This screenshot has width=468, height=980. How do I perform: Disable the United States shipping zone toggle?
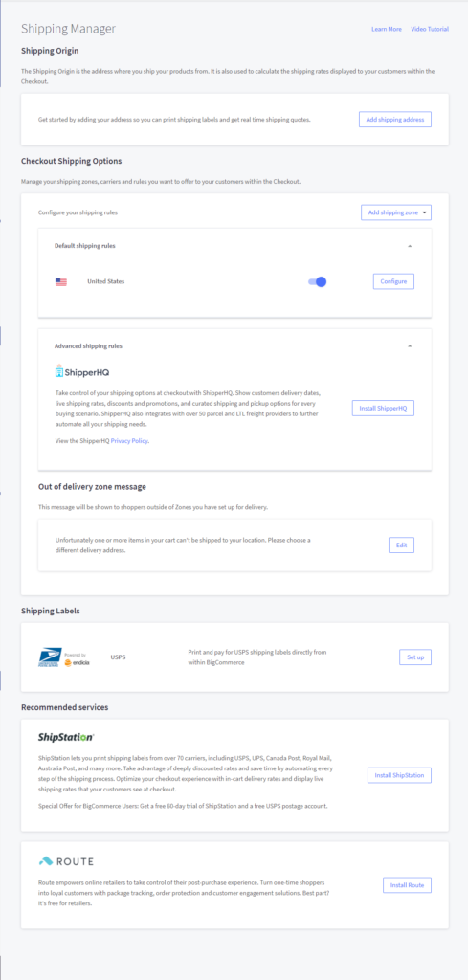pyautogui.click(x=318, y=282)
